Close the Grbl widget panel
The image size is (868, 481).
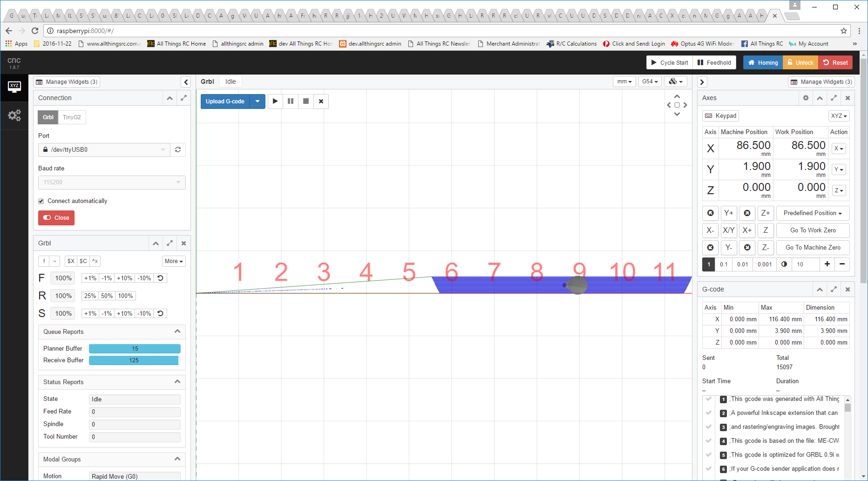pos(183,243)
